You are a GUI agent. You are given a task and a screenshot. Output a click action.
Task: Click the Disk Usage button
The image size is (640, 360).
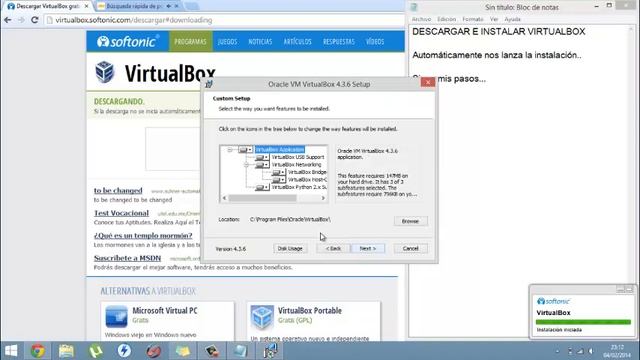pyautogui.click(x=290, y=249)
